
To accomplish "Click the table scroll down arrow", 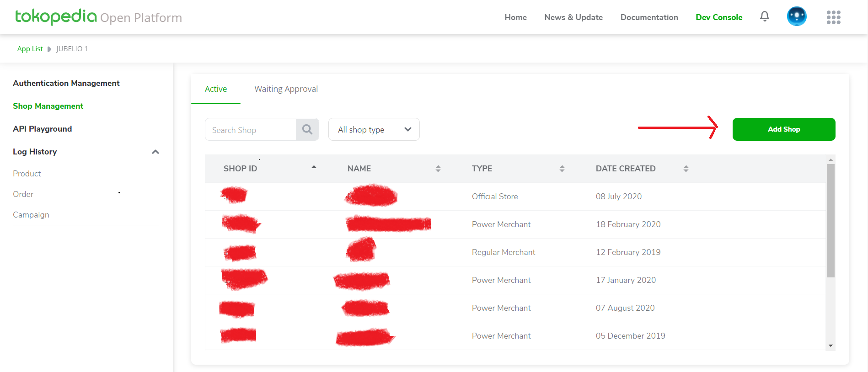I will (830, 346).
